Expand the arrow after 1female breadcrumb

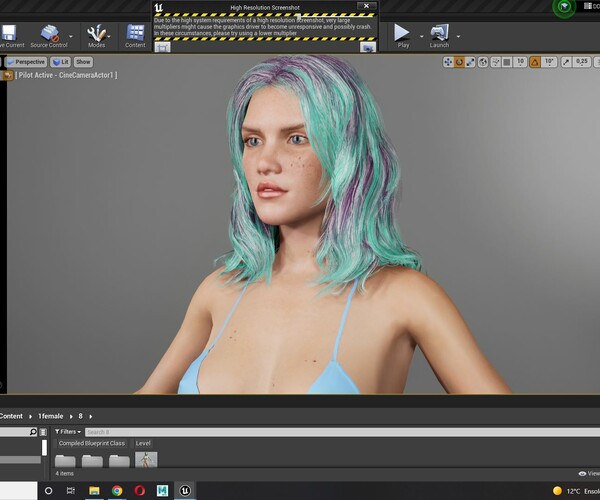coord(71,416)
